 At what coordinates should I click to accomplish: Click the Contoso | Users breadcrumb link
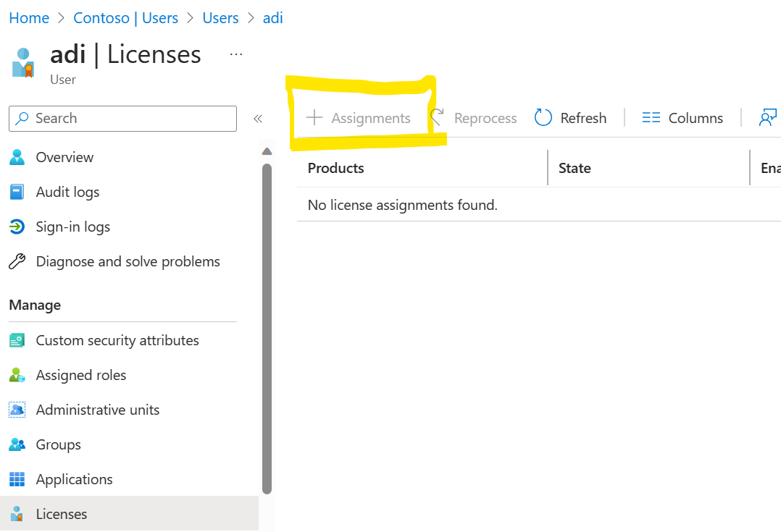point(125,17)
